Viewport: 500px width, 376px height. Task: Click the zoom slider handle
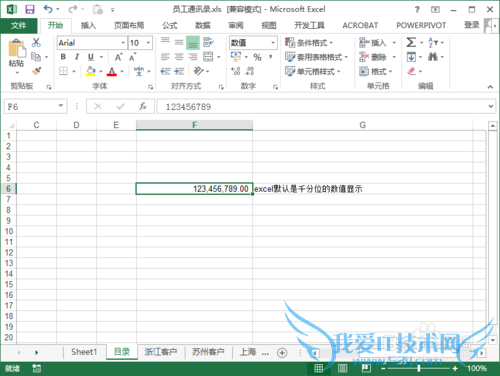coord(419,368)
